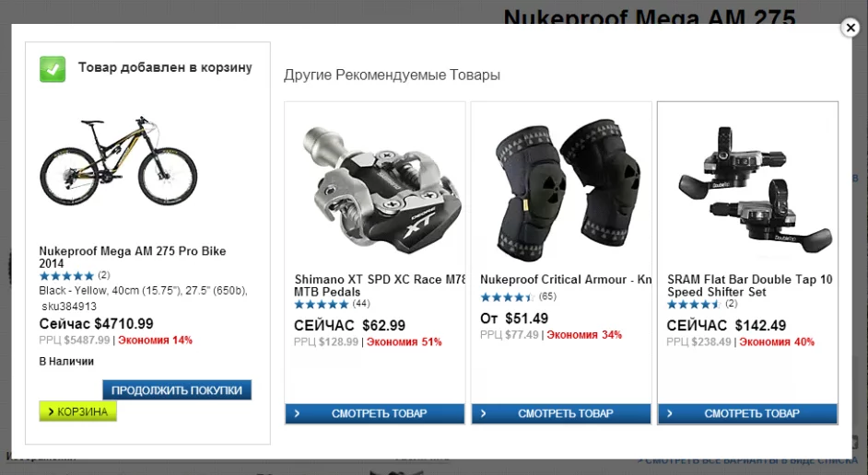Click arrow icon on Shimano Смотреть товар button
Screen dimensions: 868x475
pyautogui.click(x=298, y=413)
